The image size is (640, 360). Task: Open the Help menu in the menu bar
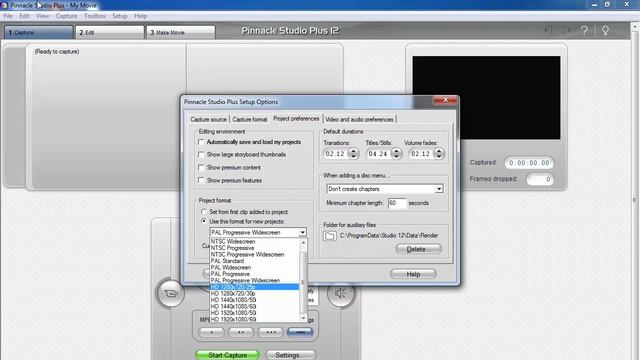point(140,16)
